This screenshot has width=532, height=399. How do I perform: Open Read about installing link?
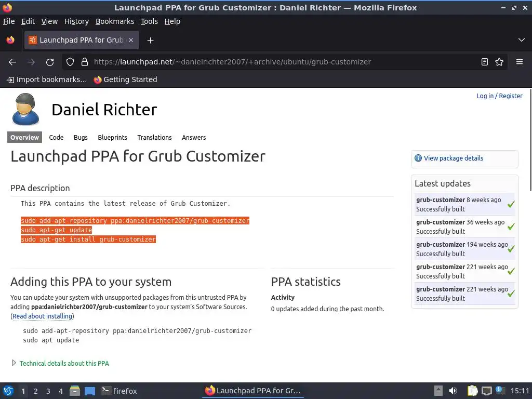[43, 316]
